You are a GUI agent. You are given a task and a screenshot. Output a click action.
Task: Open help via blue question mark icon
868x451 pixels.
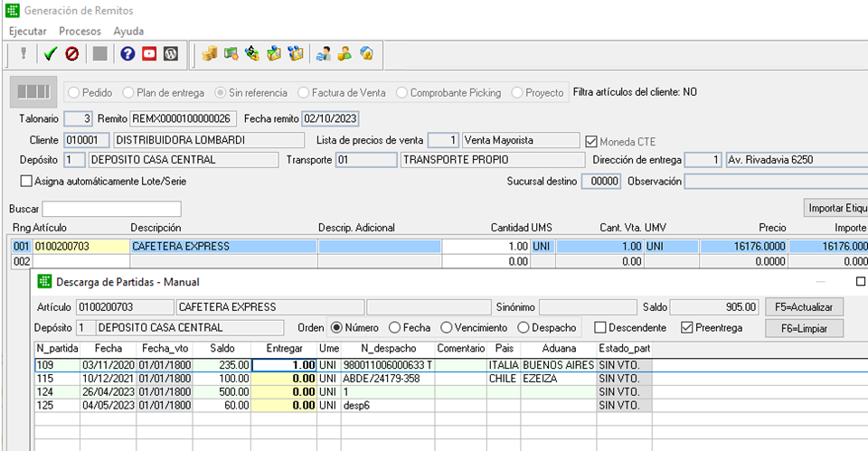click(x=127, y=54)
